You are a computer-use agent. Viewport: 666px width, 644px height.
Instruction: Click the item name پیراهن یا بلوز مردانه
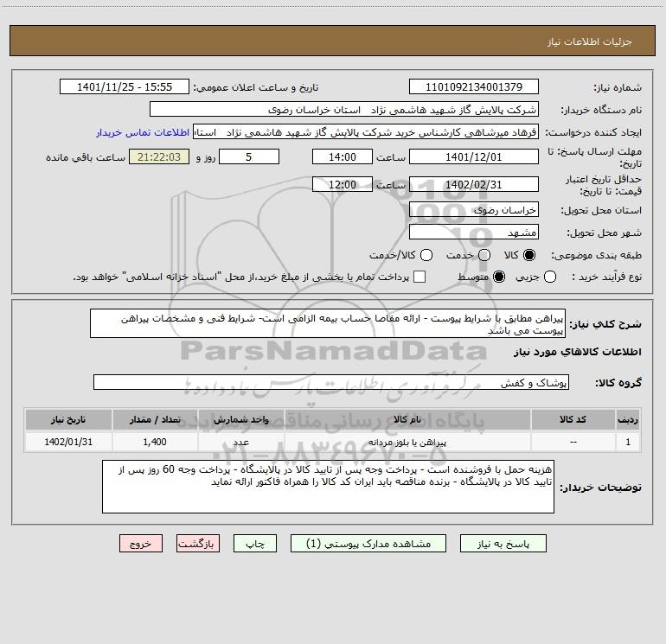[407, 442]
